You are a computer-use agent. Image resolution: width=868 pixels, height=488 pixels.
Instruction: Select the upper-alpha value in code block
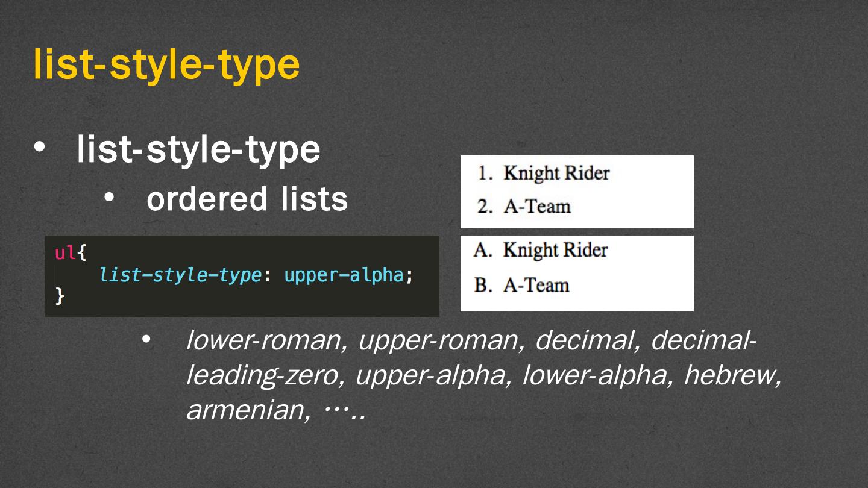[x=343, y=275]
